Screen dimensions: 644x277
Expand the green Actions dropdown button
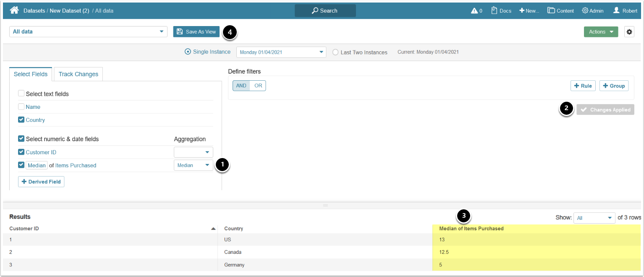pos(601,32)
